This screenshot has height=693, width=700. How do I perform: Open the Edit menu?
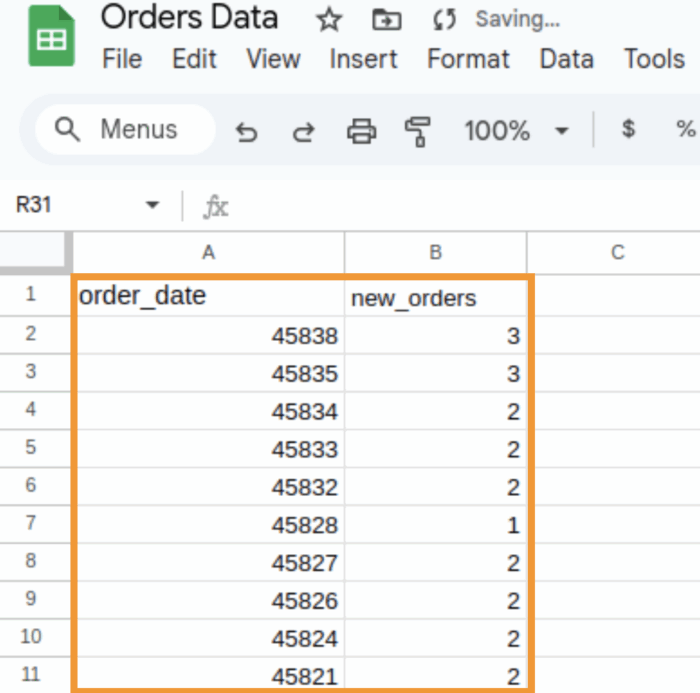[x=194, y=59]
